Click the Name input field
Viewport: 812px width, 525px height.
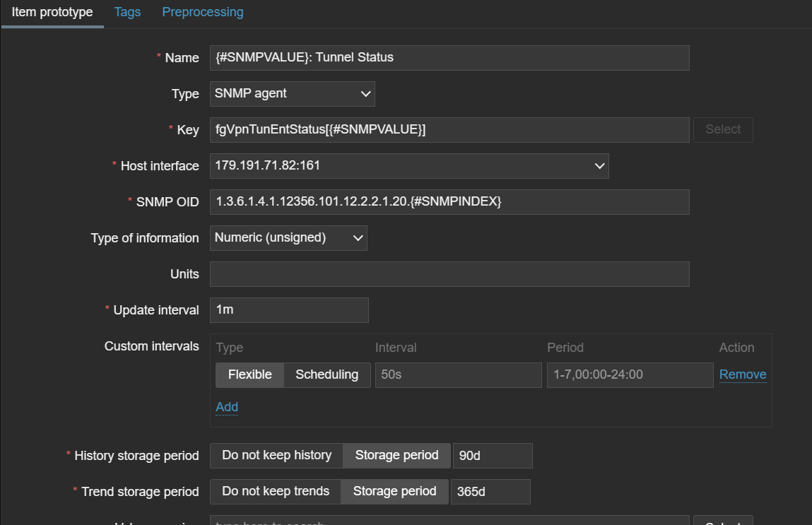[449, 58]
